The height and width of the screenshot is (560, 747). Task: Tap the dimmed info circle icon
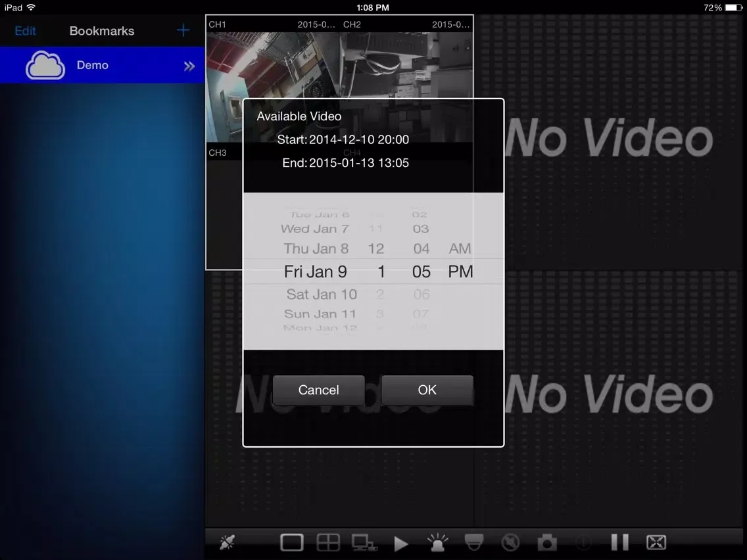[x=583, y=542]
